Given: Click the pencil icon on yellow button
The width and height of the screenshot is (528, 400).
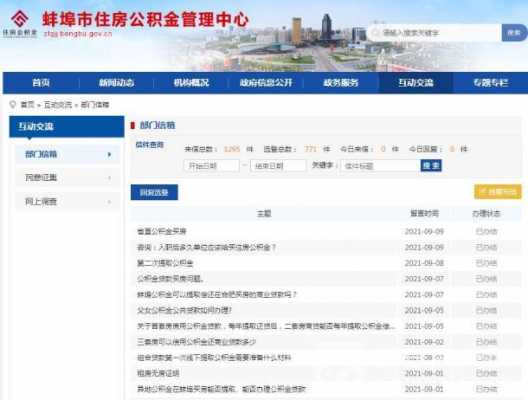Looking at the screenshot, I should click(x=483, y=192).
